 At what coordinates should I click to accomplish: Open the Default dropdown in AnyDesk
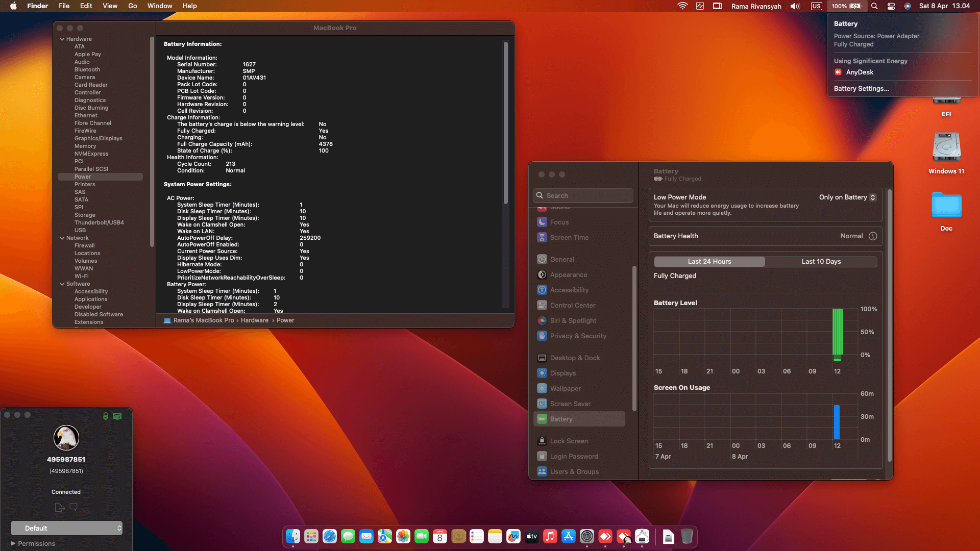coord(66,528)
